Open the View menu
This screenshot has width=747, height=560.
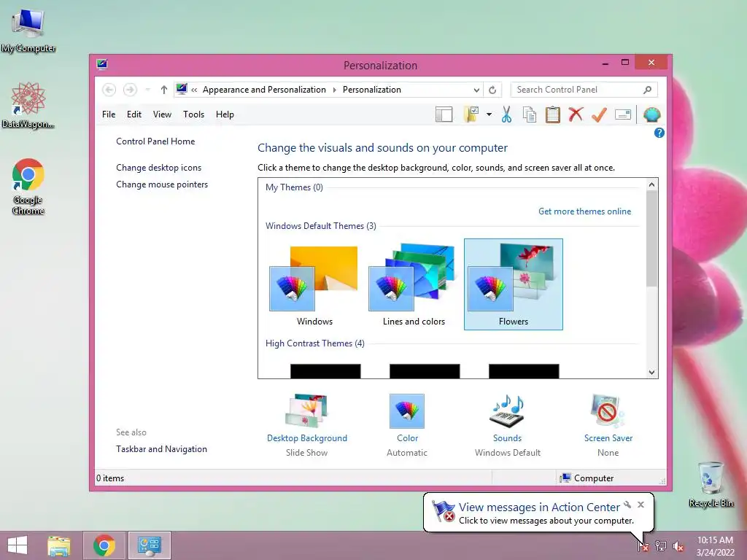[x=162, y=114]
